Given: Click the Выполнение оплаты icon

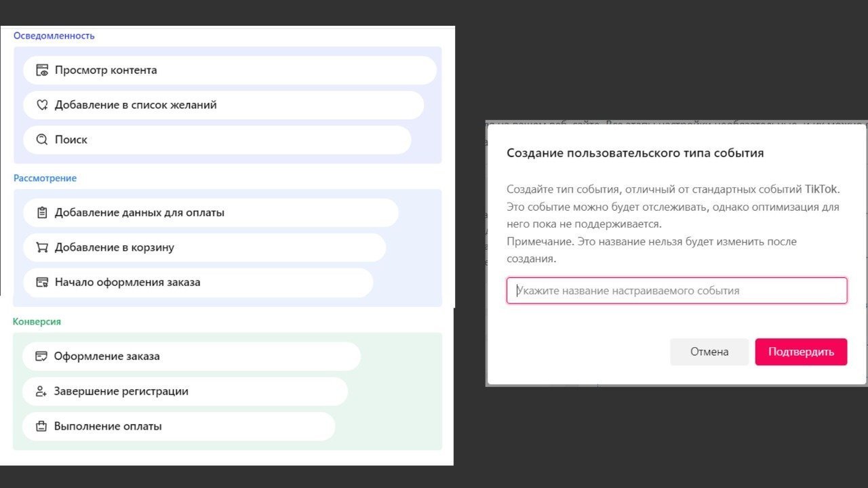Looking at the screenshot, I should [x=41, y=426].
